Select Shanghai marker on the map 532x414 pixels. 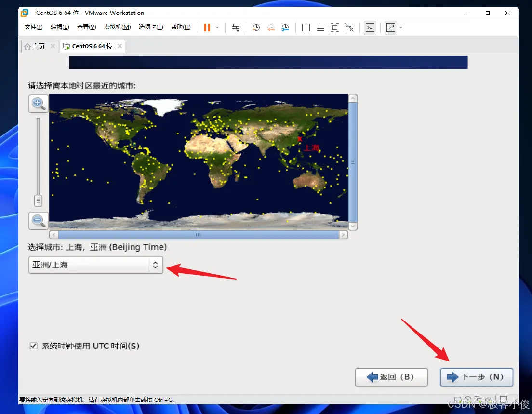(x=300, y=139)
